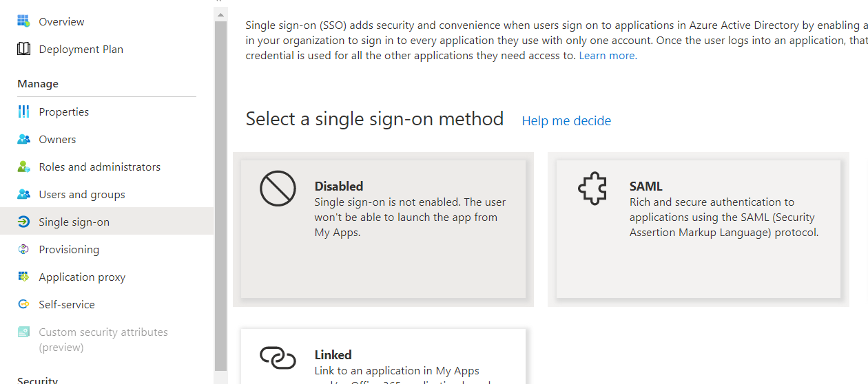Click the Select a single sign-on method heading

tap(375, 119)
